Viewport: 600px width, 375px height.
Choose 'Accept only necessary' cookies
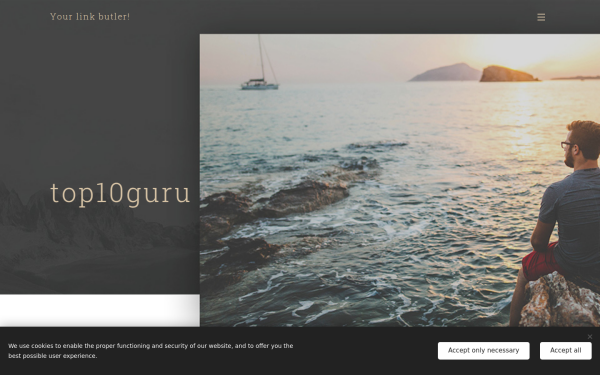point(483,351)
